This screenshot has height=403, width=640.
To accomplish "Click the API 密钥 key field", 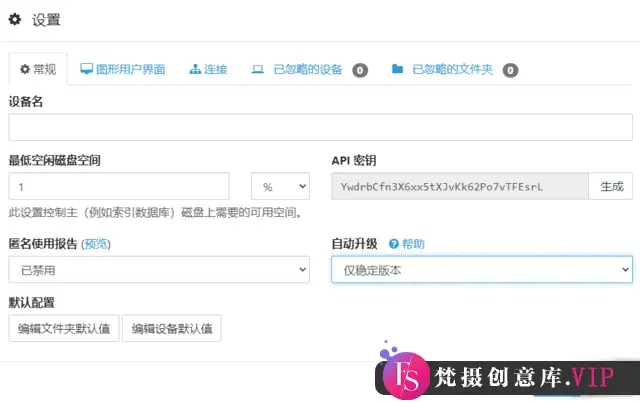I will tap(460, 186).
